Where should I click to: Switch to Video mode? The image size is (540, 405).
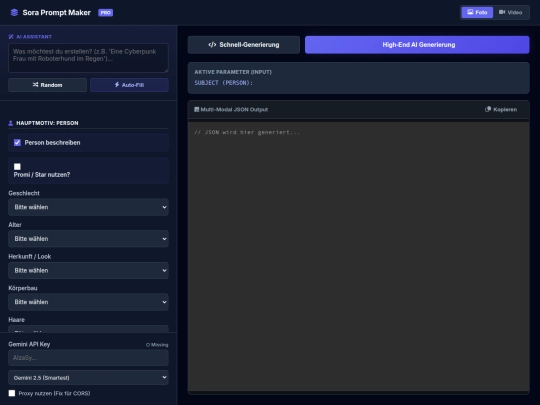click(x=511, y=12)
